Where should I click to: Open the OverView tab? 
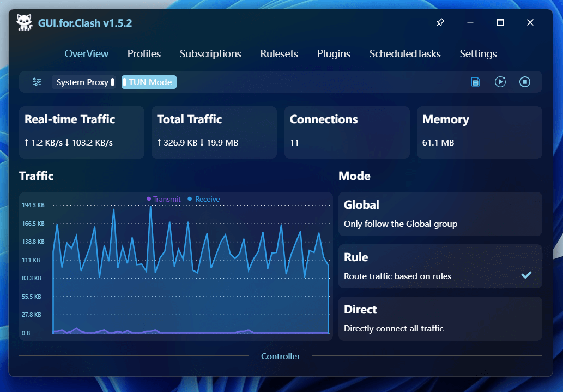pos(87,53)
